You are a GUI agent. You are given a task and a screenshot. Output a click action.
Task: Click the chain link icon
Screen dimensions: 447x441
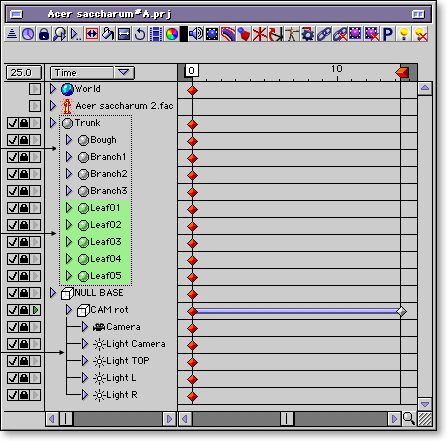pos(324,34)
